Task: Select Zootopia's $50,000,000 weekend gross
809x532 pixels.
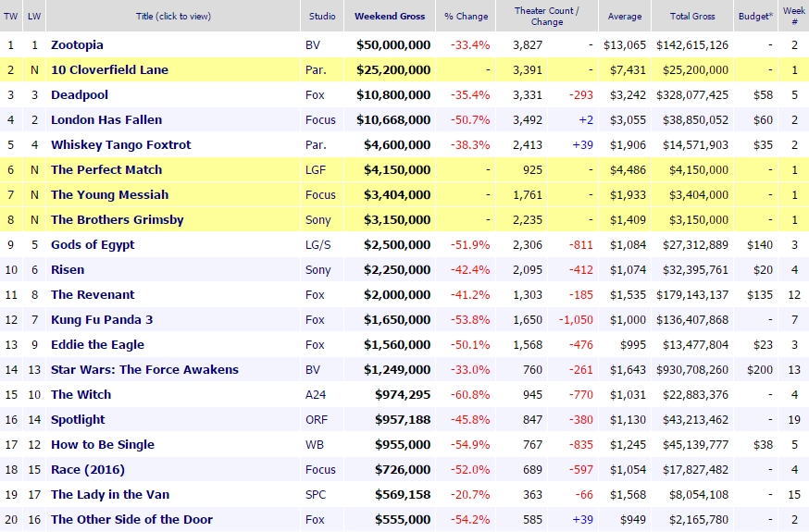Action: [x=393, y=44]
